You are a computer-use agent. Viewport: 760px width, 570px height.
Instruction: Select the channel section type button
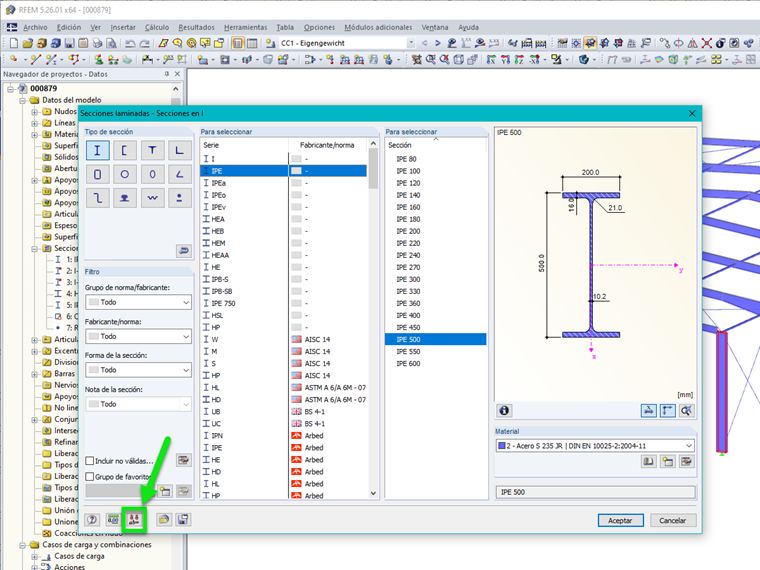pyautogui.click(x=125, y=150)
